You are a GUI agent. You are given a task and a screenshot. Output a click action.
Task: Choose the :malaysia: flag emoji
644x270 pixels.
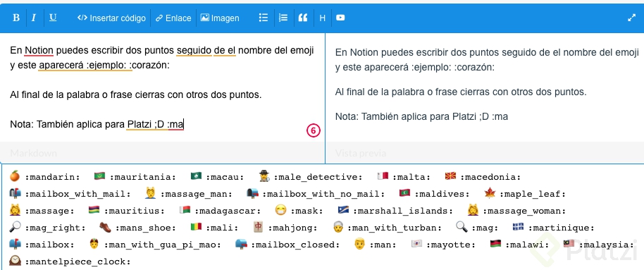[598, 245]
